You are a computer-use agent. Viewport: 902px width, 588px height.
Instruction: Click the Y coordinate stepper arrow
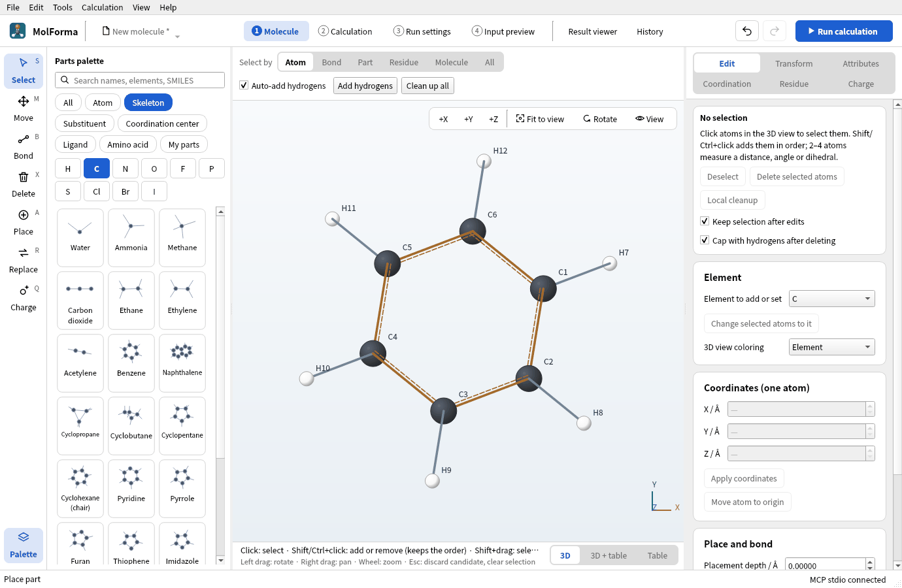[870, 431]
